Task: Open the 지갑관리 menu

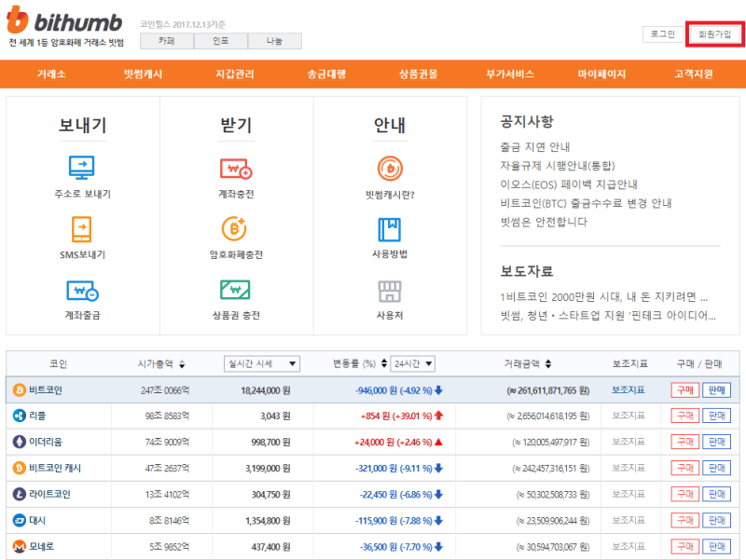Action: click(x=235, y=75)
